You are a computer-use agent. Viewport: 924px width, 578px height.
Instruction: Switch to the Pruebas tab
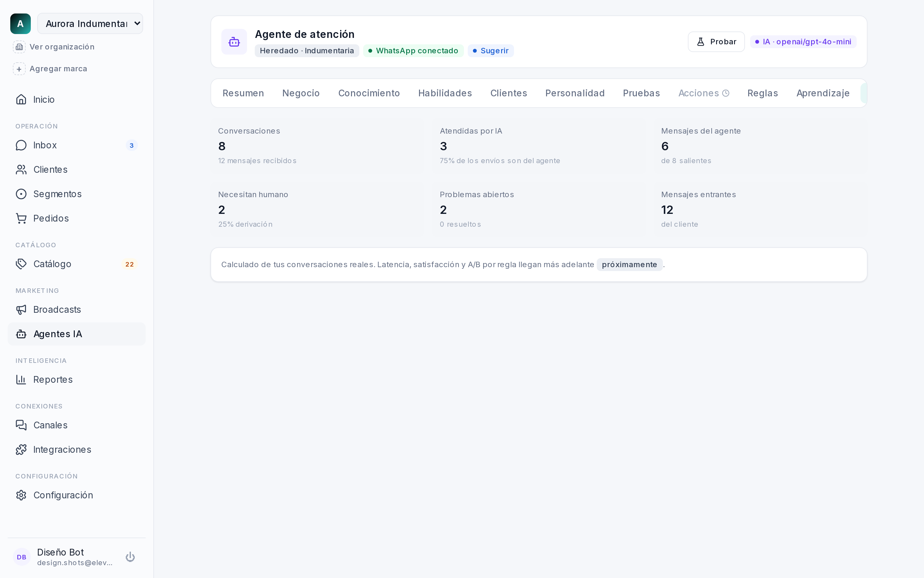(x=641, y=93)
